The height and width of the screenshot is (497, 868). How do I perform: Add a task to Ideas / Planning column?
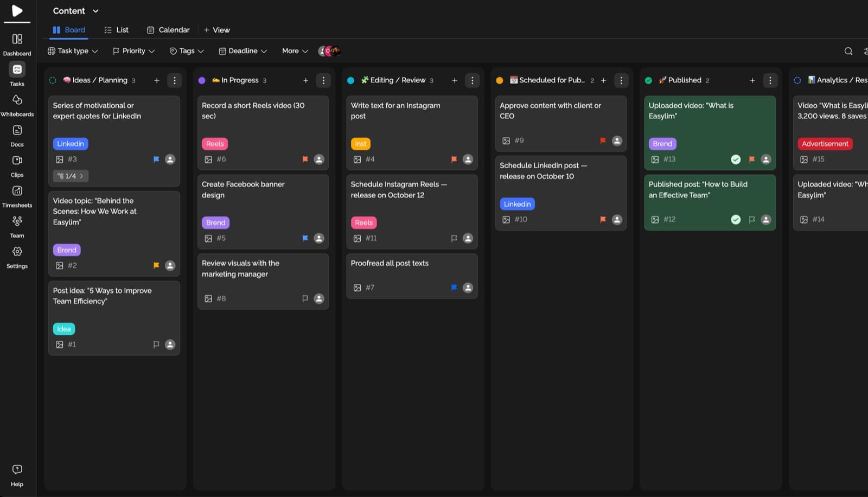pos(157,80)
